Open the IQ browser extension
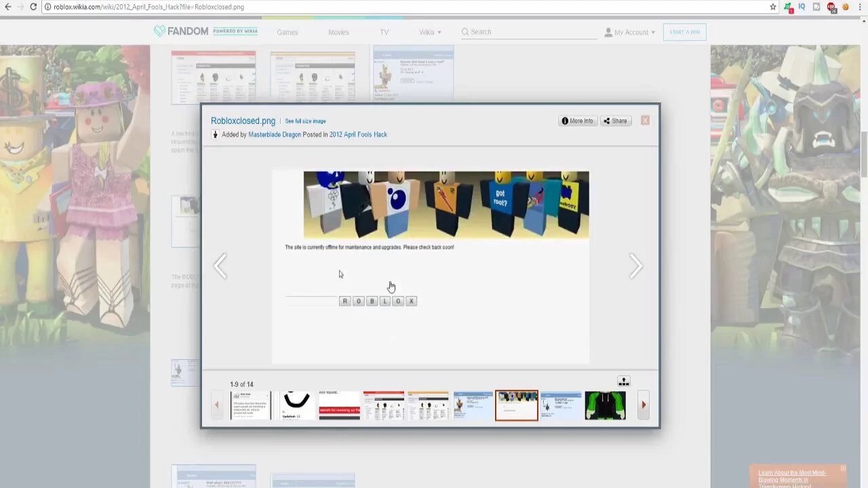The height and width of the screenshot is (488, 868). pyautogui.click(x=802, y=7)
